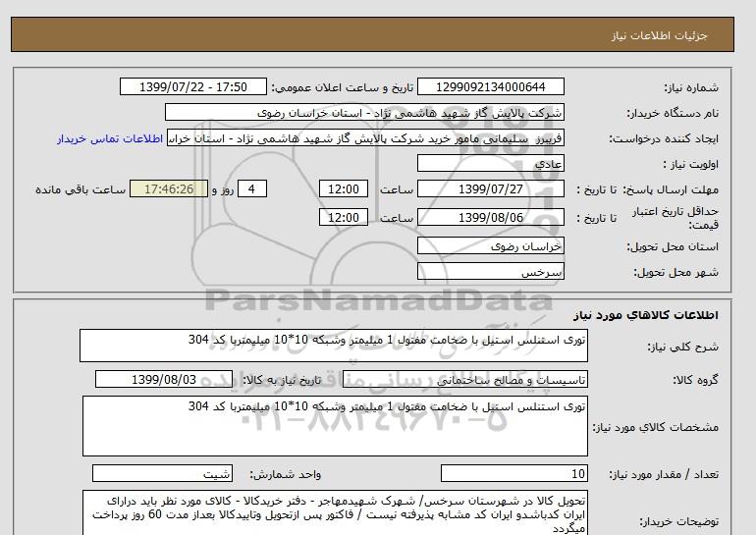Open the اطلاعات تماس خریدار link
This screenshot has height=535, width=756.
112,138
